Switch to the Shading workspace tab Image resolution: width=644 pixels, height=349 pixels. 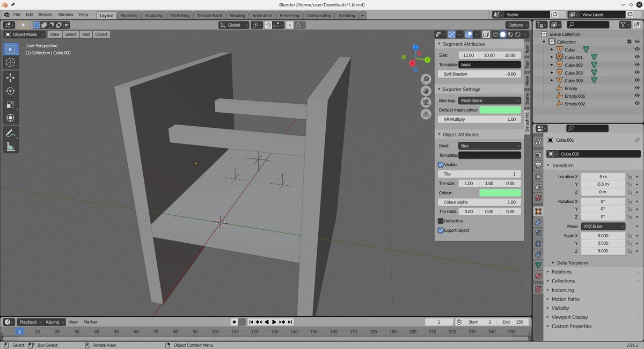point(237,15)
